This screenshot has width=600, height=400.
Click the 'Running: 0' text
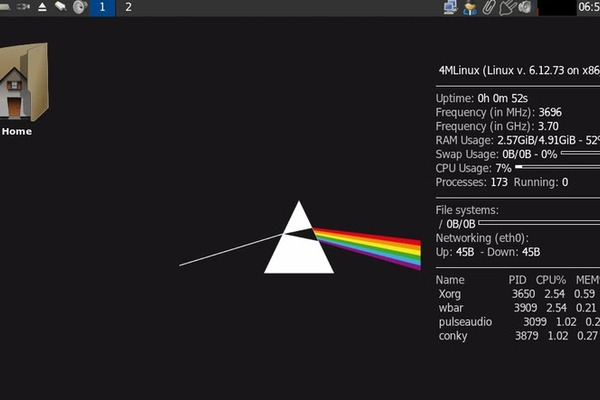[x=541, y=182]
